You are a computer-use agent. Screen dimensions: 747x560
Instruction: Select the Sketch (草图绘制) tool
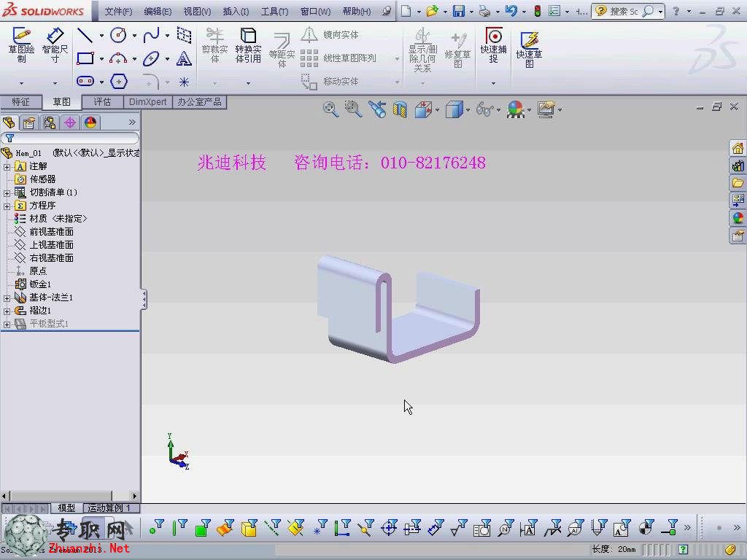tap(21, 45)
